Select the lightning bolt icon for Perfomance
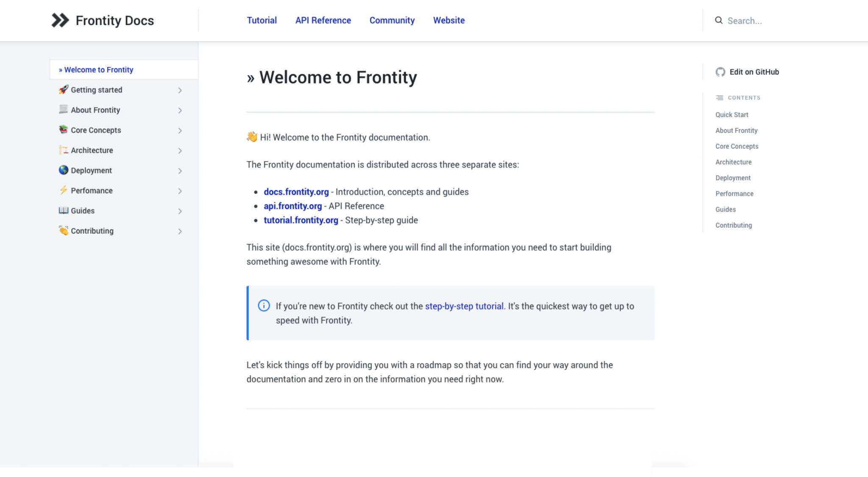The width and height of the screenshot is (868, 477). click(63, 190)
